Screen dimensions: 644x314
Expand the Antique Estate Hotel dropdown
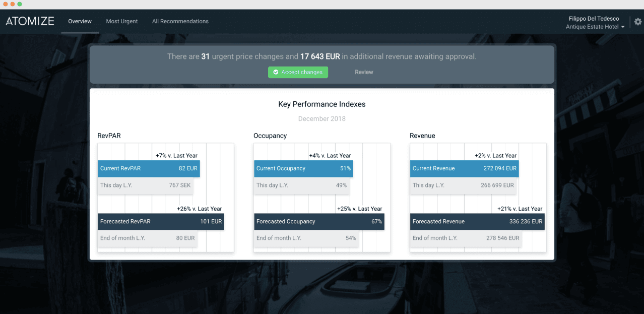click(595, 27)
